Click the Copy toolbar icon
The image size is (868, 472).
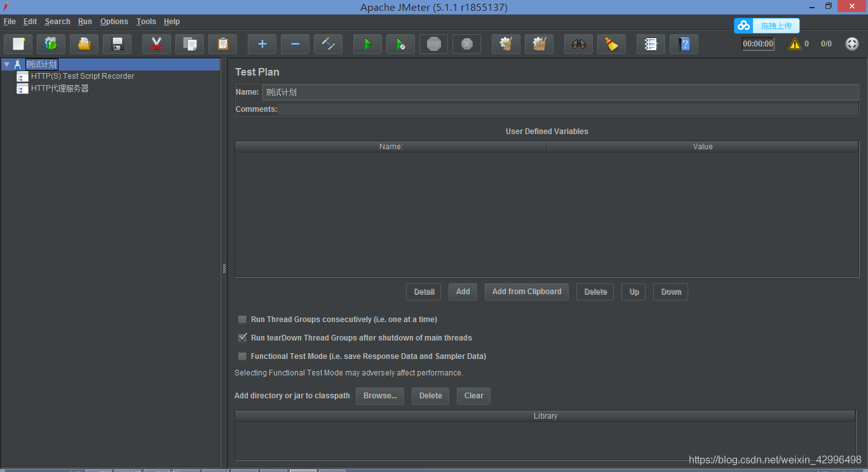190,44
